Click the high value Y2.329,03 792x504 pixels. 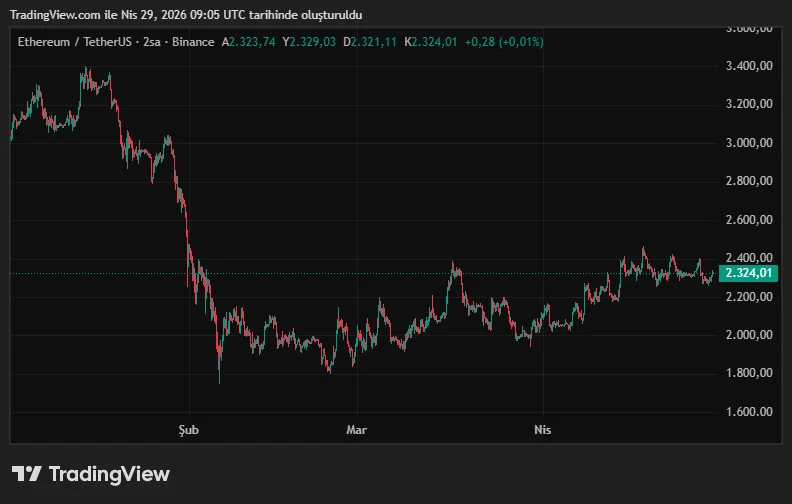point(311,42)
